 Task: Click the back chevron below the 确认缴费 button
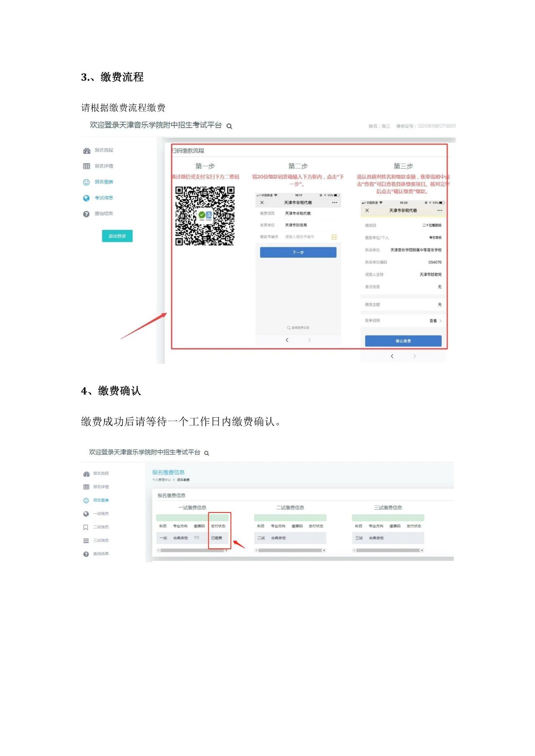[392, 356]
